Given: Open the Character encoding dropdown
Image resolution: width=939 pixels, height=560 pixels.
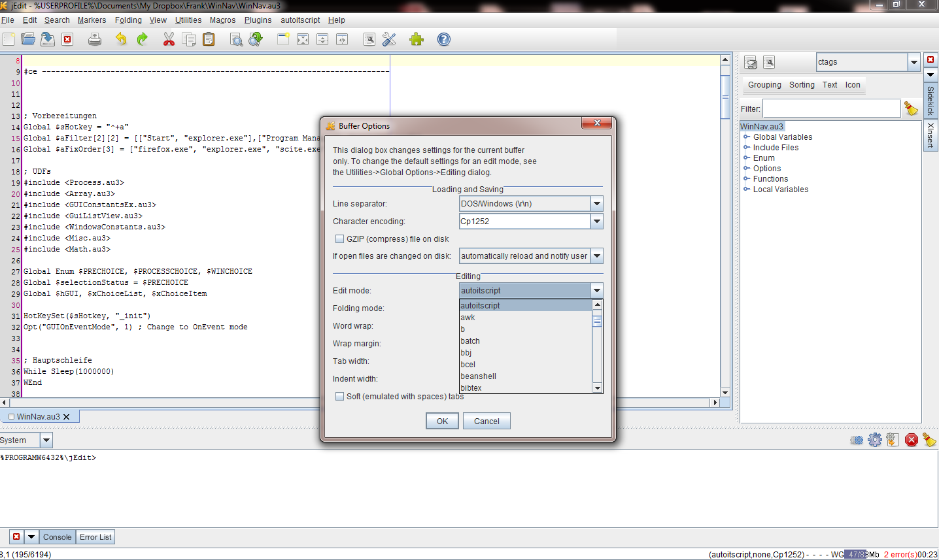Looking at the screenshot, I should (596, 222).
